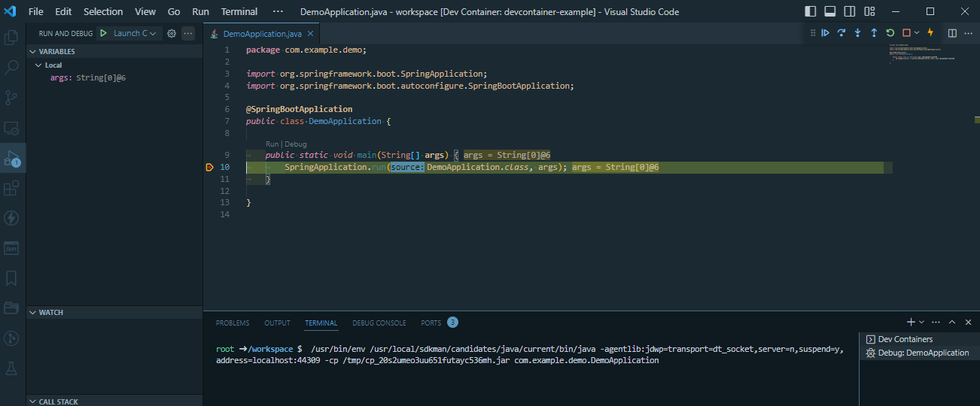Screen dimensions: 980x406
Task: Select the Debug: DemoApplication terminal
Action: [x=919, y=353]
